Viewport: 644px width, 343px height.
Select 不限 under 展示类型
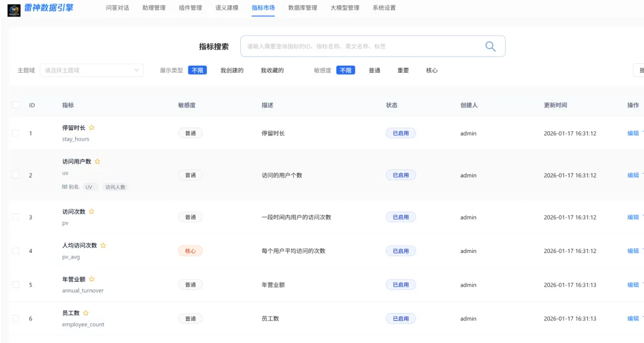(x=197, y=70)
